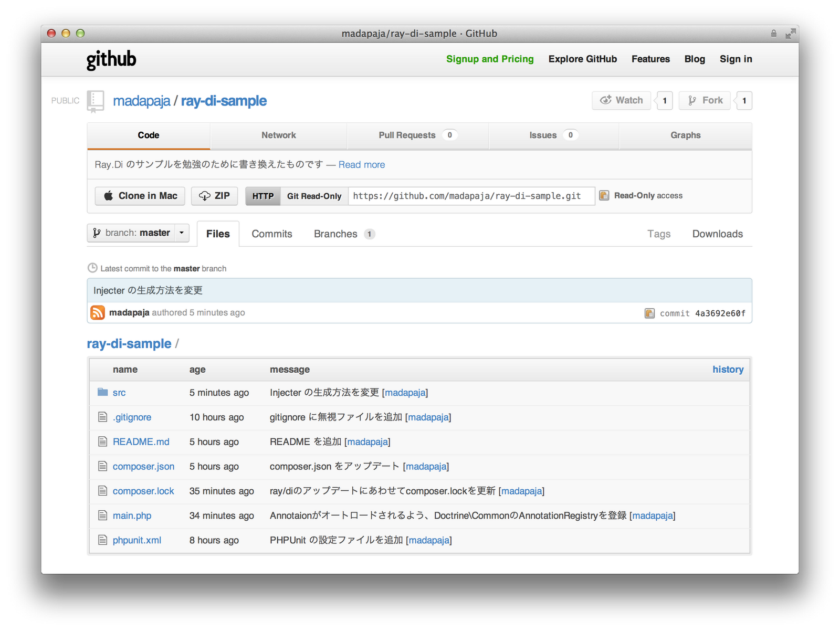Open the main.php file
This screenshot has height=631, width=840.
132,516
